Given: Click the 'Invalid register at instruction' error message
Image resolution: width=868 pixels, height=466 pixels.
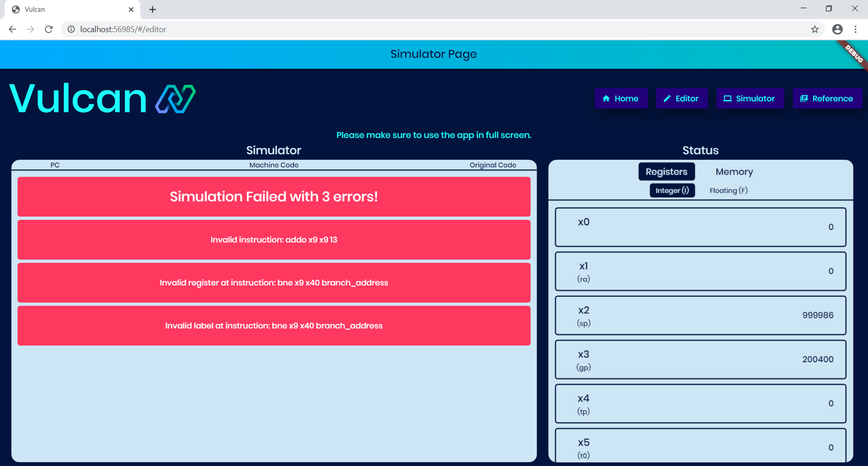Looking at the screenshot, I should click(x=274, y=283).
